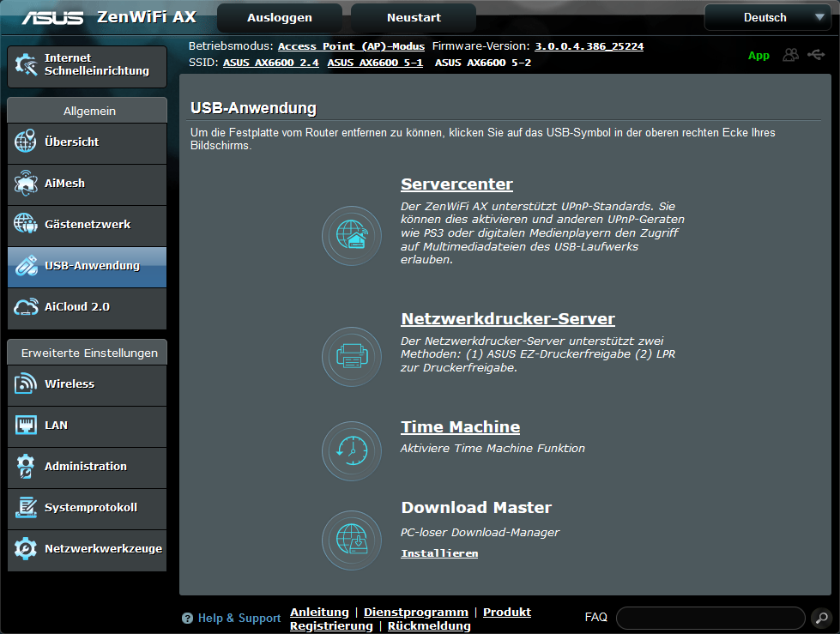
Task: Click the FAQ search magnifier button
Action: click(822, 618)
